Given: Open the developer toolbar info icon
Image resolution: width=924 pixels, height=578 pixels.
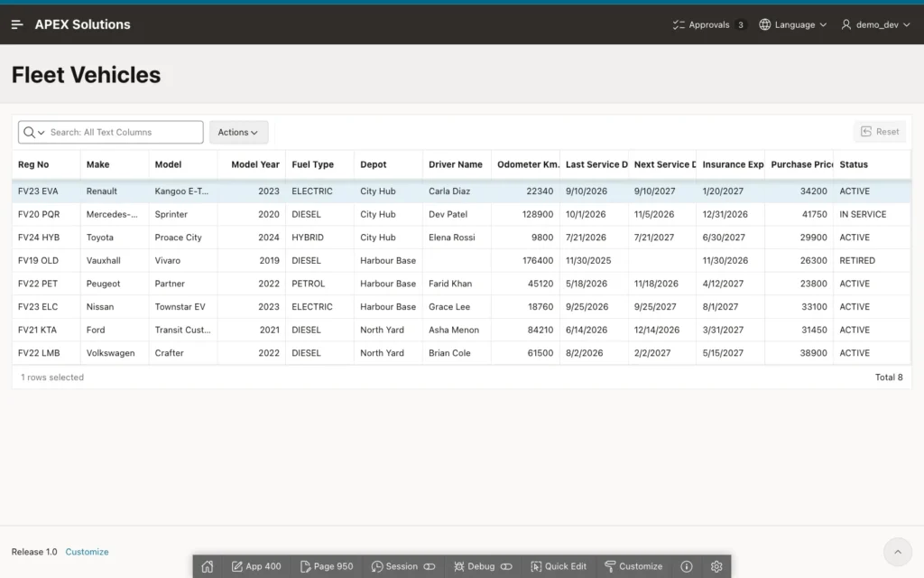Looking at the screenshot, I should (x=687, y=566).
